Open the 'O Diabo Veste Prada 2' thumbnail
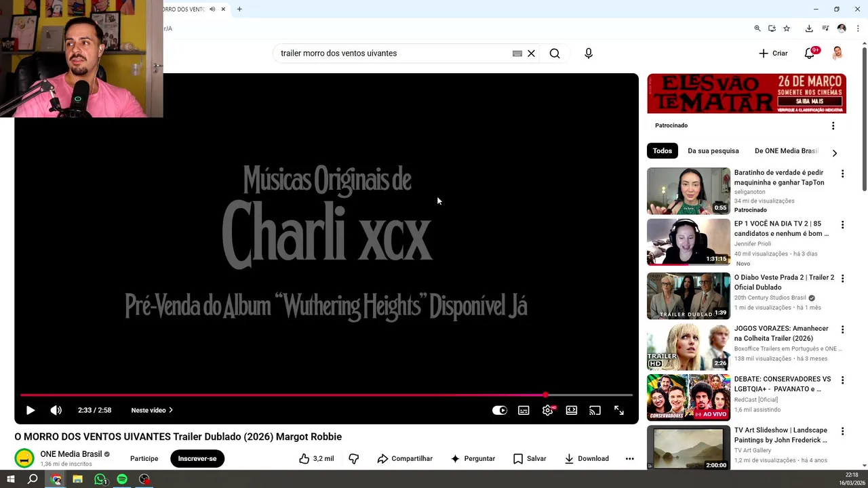The width and height of the screenshot is (868, 488). (x=688, y=296)
